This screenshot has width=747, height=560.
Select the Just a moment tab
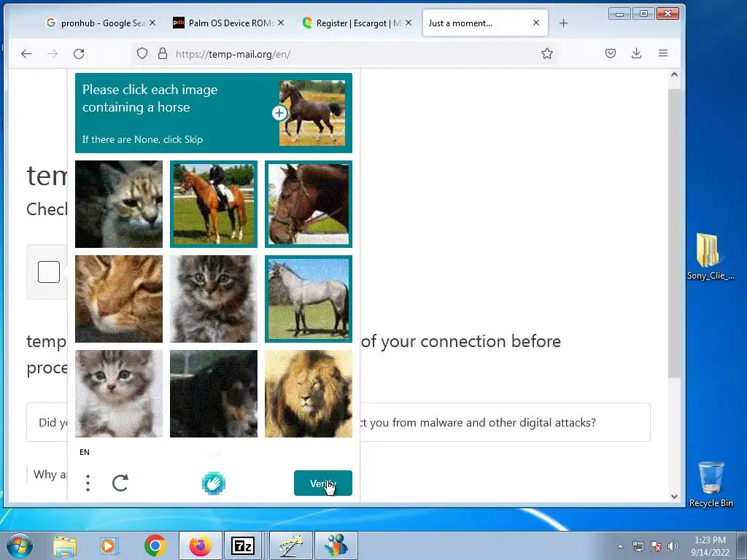point(485,23)
